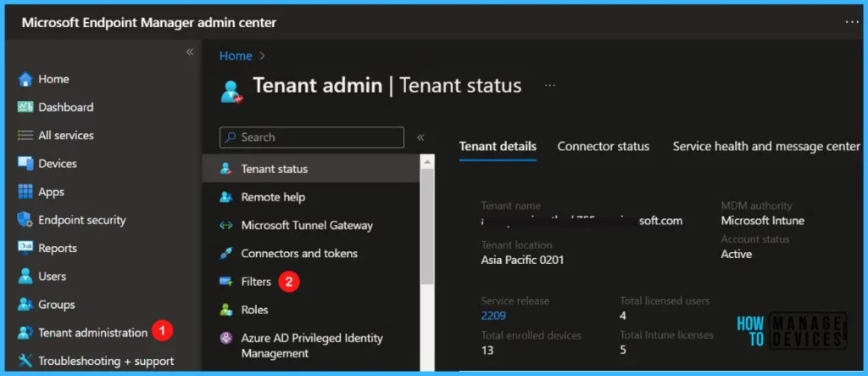Open Dashboard in the left navigation
This screenshot has width=868, height=376.
[66, 107]
